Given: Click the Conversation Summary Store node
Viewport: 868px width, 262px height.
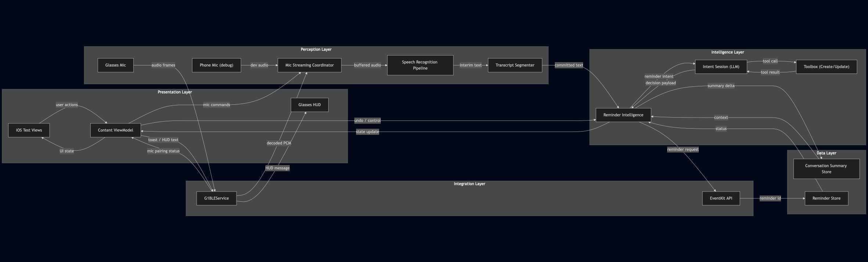Looking at the screenshot, I should tap(826, 169).
